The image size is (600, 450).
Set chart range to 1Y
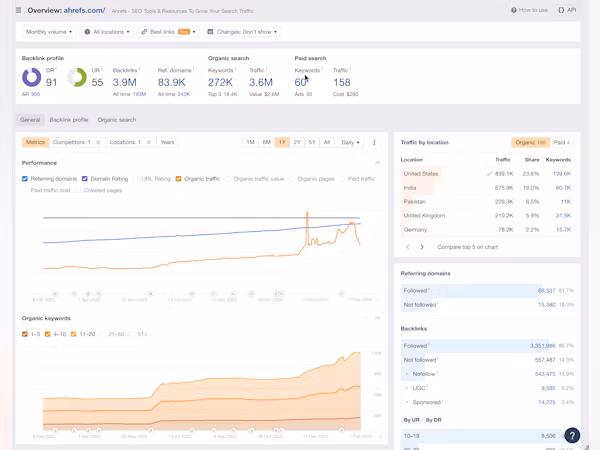point(282,142)
